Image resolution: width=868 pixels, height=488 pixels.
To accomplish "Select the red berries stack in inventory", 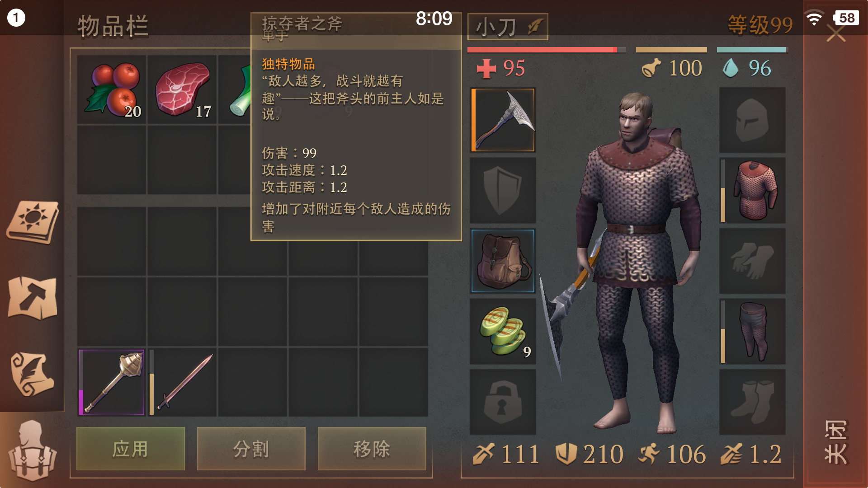I will (x=112, y=90).
